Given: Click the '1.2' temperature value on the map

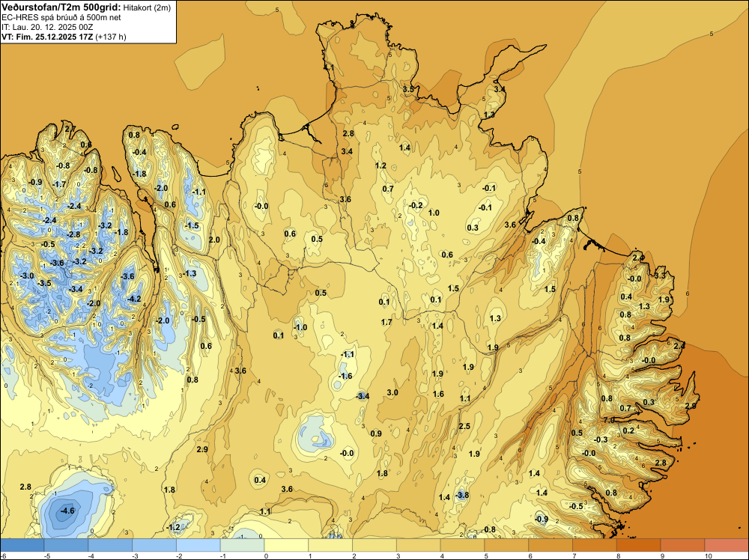Looking at the screenshot, I should pos(380,166).
